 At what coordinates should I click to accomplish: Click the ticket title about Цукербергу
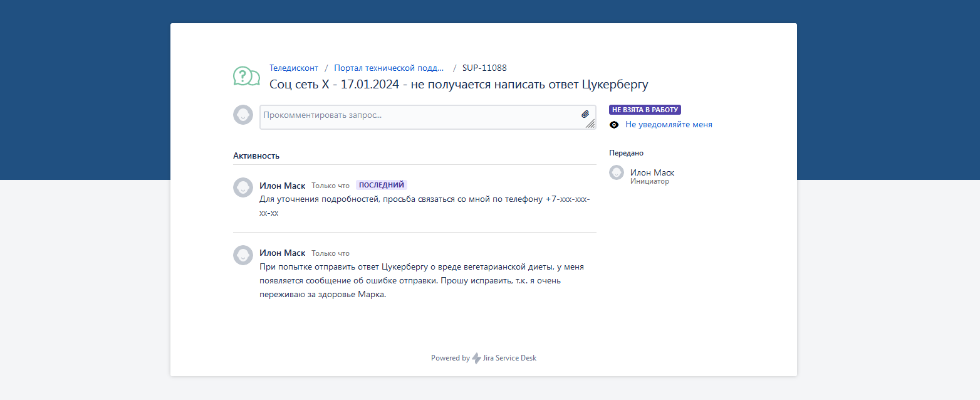(459, 84)
